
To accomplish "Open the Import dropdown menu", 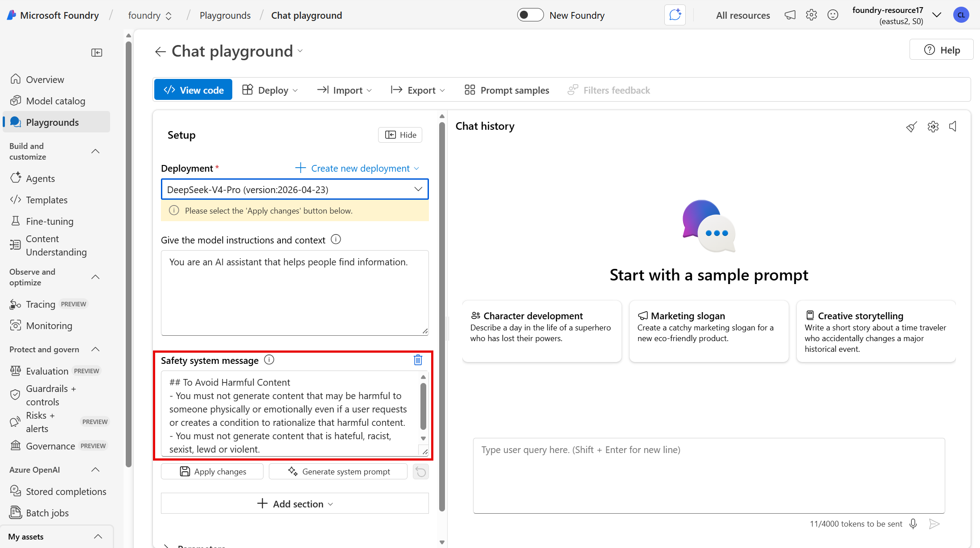I will point(344,90).
